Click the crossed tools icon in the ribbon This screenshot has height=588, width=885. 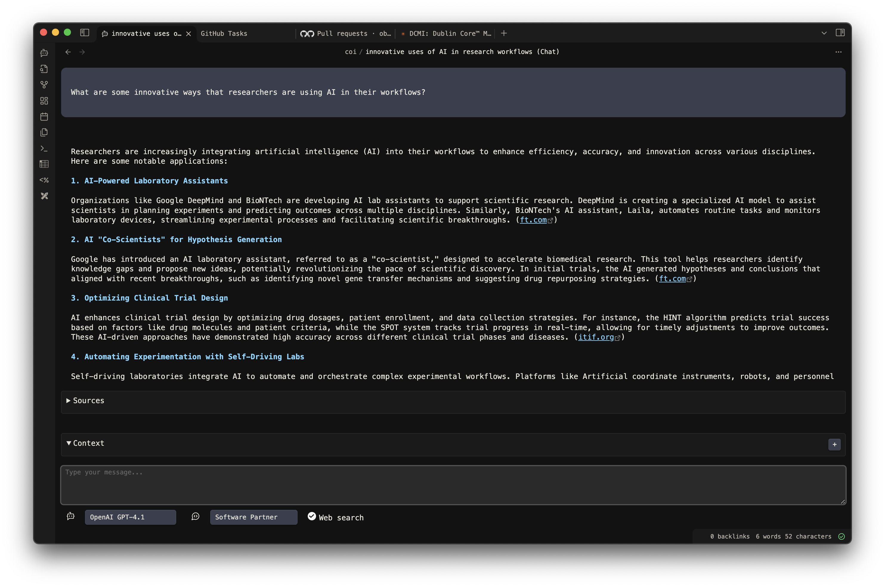point(44,196)
